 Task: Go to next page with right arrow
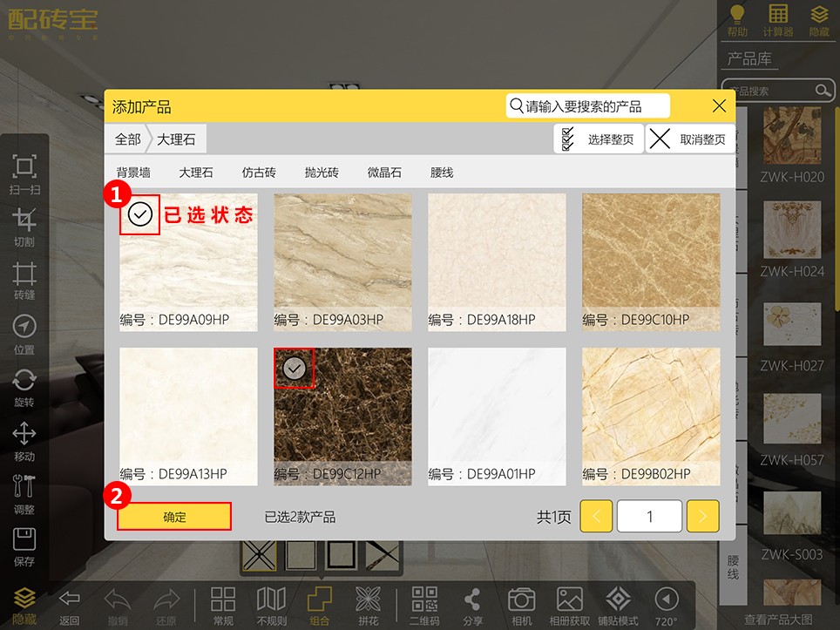[703, 517]
